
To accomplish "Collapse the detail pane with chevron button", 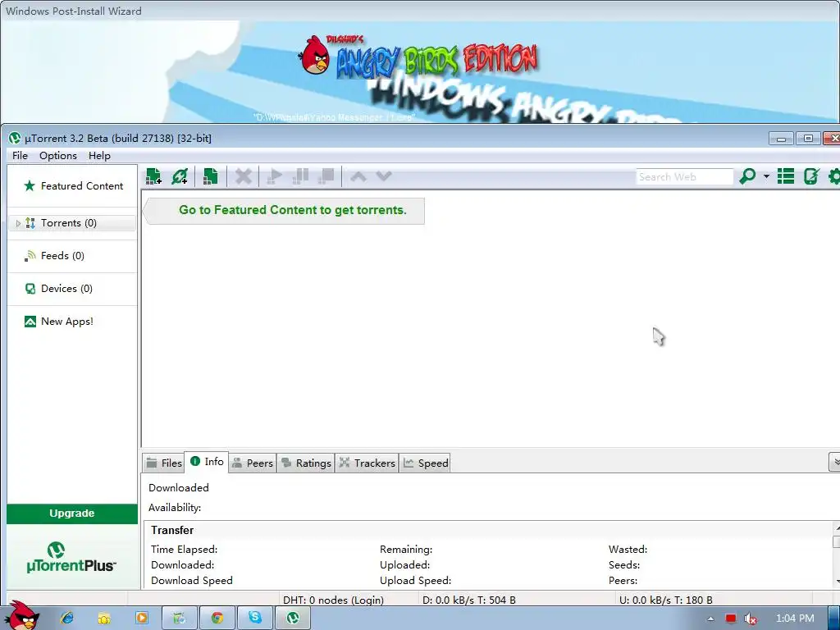I will 834,462.
